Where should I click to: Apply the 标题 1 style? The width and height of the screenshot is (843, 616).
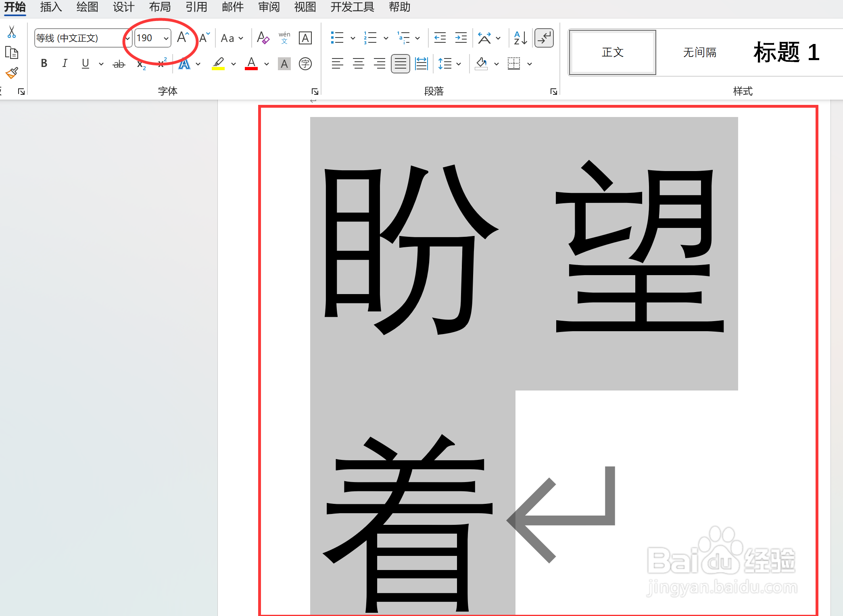tap(786, 52)
